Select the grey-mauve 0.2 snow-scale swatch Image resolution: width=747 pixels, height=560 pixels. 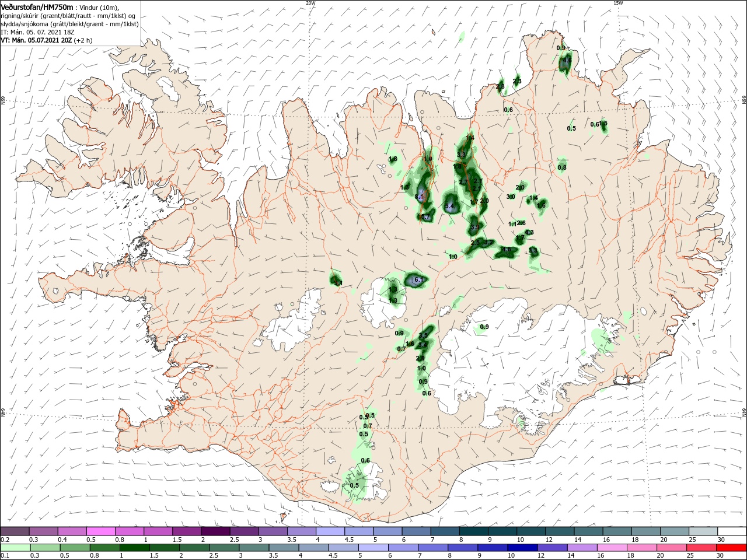tap(15, 531)
